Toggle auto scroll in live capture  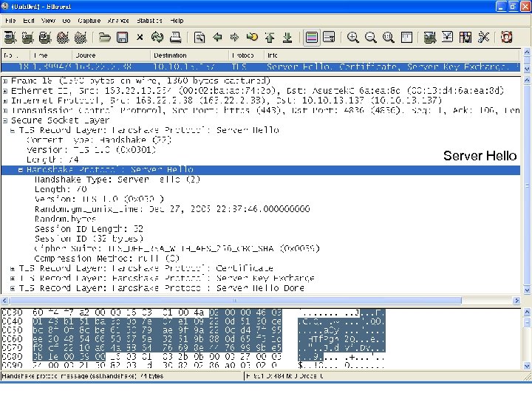point(329,37)
